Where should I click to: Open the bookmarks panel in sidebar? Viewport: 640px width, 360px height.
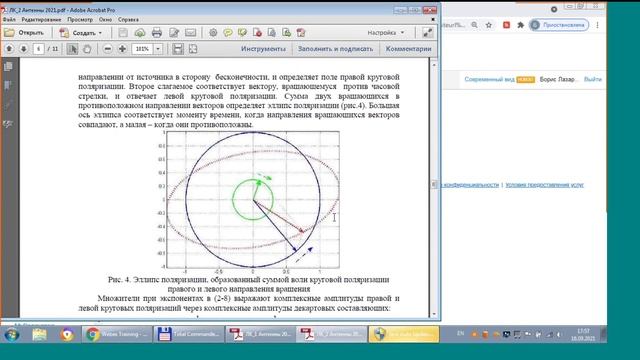[x=8, y=85]
